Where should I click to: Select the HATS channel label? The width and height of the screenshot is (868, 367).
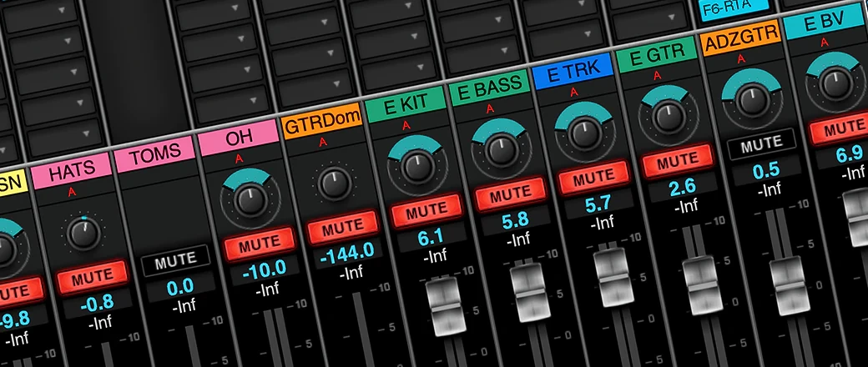click(x=72, y=170)
